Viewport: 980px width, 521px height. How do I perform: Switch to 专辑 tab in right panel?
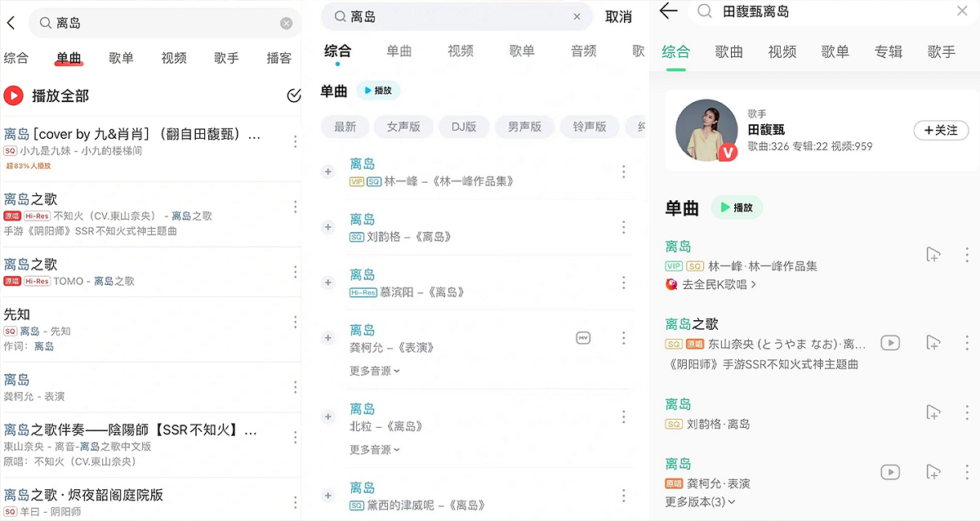point(889,51)
